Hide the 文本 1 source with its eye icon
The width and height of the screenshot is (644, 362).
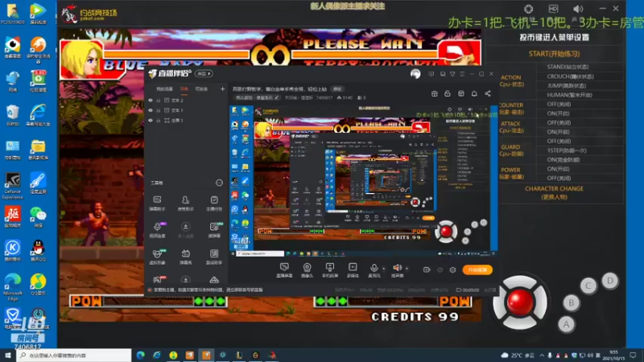pos(151,110)
